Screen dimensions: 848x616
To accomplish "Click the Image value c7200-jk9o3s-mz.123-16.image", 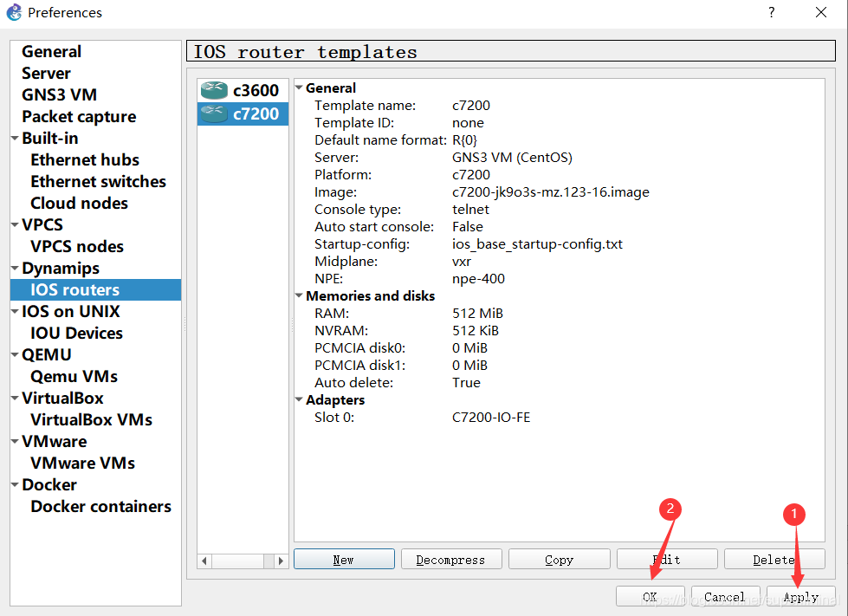I will [x=551, y=192].
